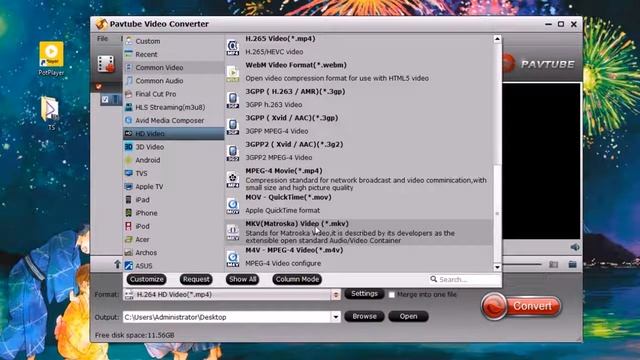Choose MPEG-4 Movie(*.mp4) format icon

pyautogui.click(x=233, y=180)
